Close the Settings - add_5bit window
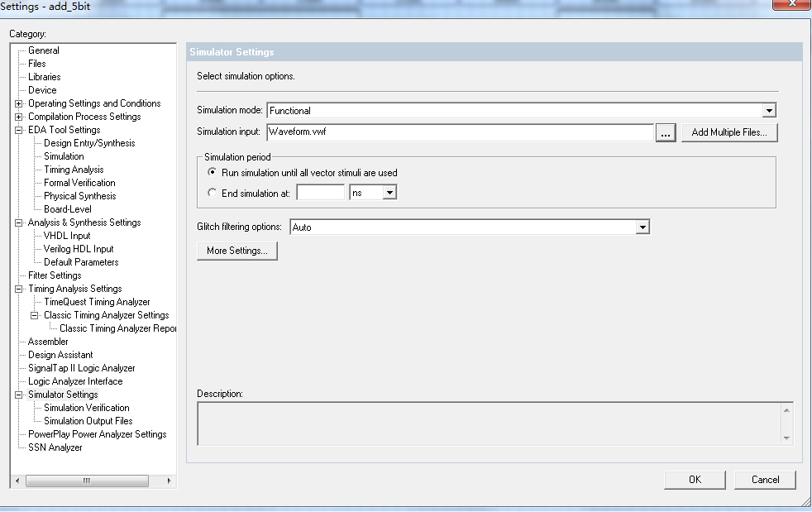 pos(792,4)
